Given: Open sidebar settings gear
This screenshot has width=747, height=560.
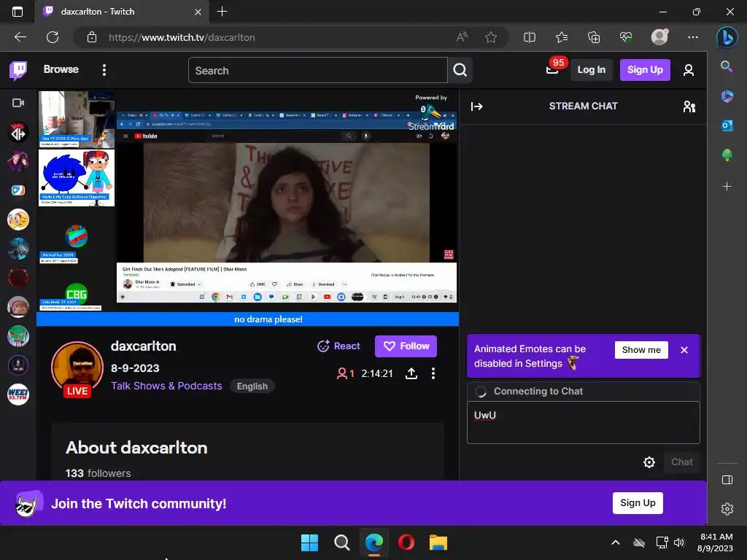Looking at the screenshot, I should coord(727,509).
